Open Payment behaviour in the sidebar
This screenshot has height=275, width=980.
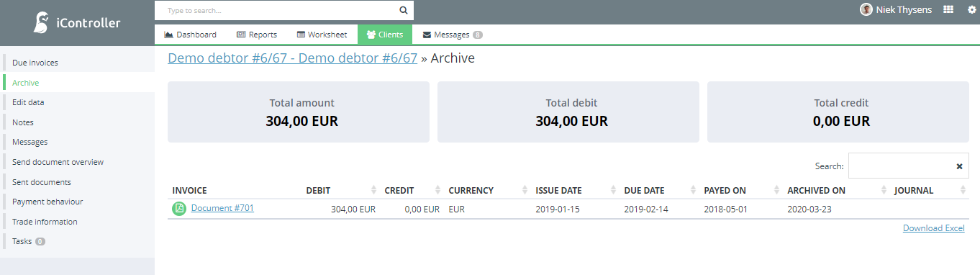47,202
